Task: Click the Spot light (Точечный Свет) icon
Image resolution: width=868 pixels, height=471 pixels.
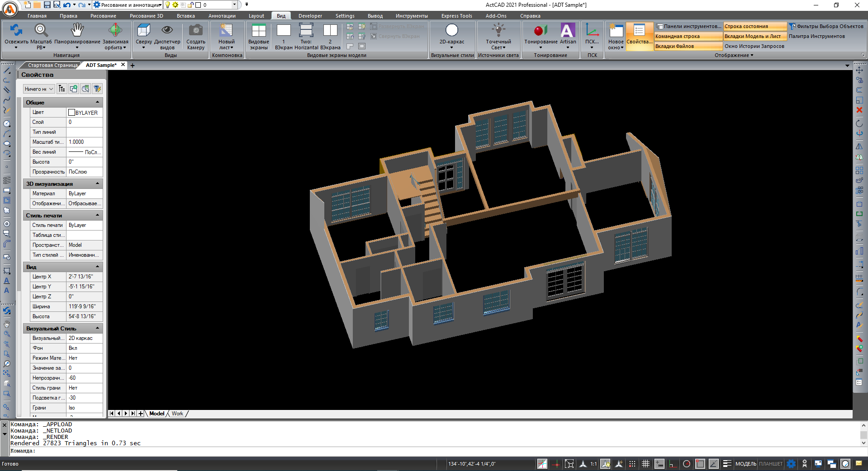Action: point(498,31)
